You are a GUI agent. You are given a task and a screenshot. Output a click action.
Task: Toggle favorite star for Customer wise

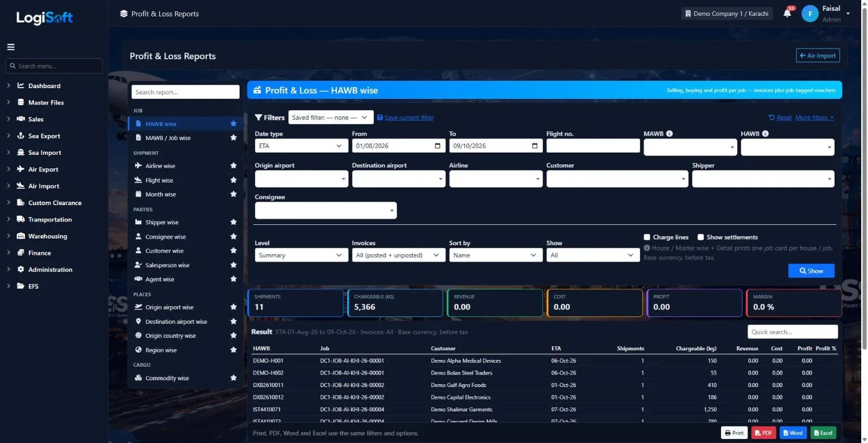point(233,251)
